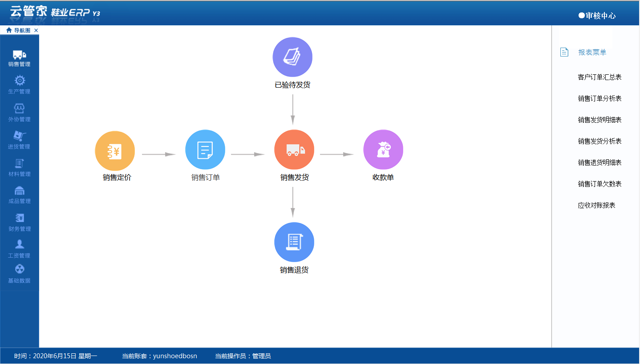Viewport: 640px width, 364px height.
Task: Open the 销售订单 sales order icon
Action: click(205, 150)
